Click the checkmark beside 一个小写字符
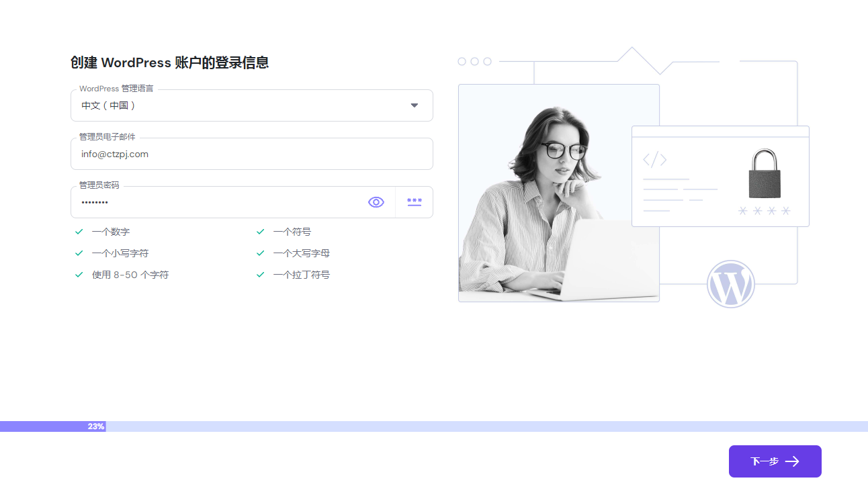 (79, 253)
